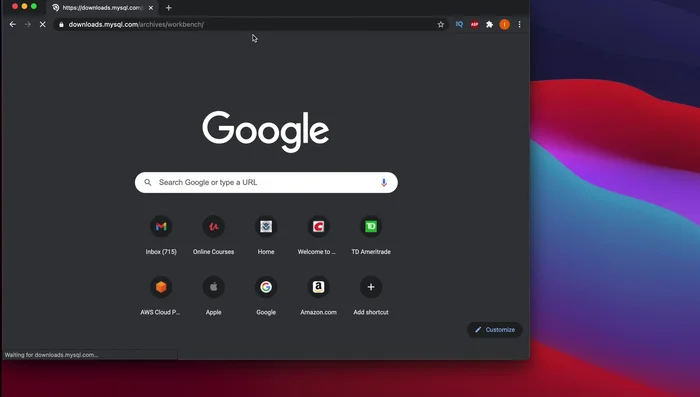Click the Google logo
The image size is (700, 397).
[266, 131]
